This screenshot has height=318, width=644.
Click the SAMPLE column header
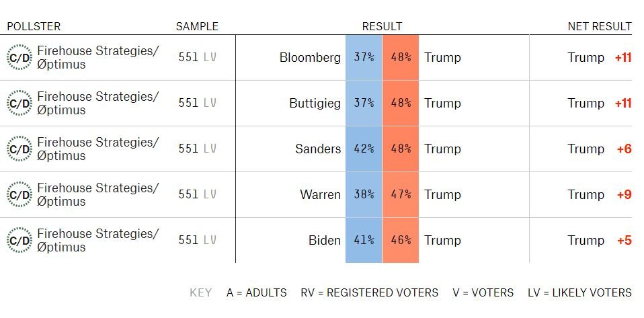[197, 27]
